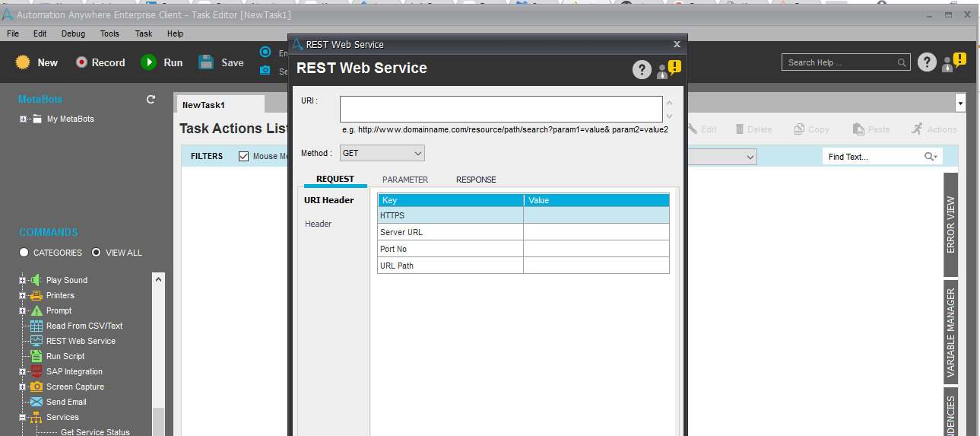
Task: Click the Printers command icon
Action: 36,295
